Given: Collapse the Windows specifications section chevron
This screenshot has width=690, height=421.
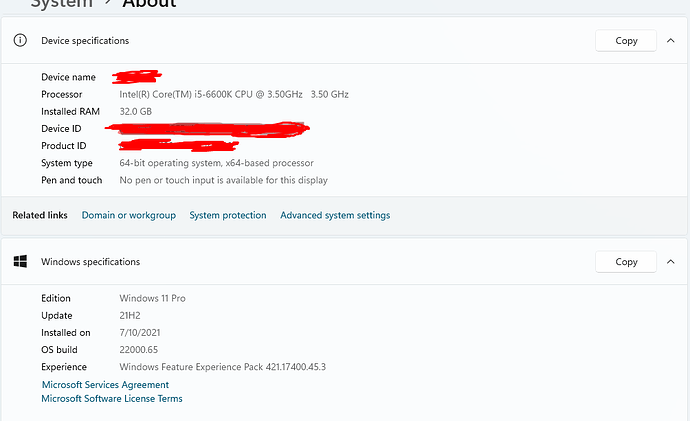Looking at the screenshot, I should click(x=669, y=262).
